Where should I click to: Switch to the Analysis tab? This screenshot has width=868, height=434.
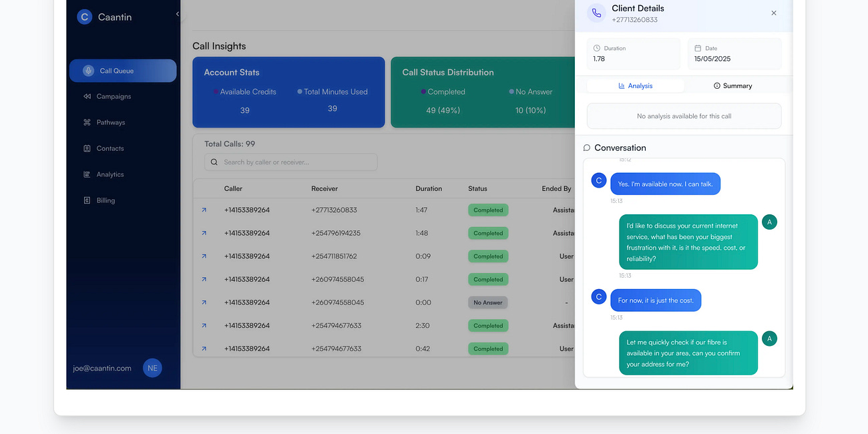tap(636, 85)
